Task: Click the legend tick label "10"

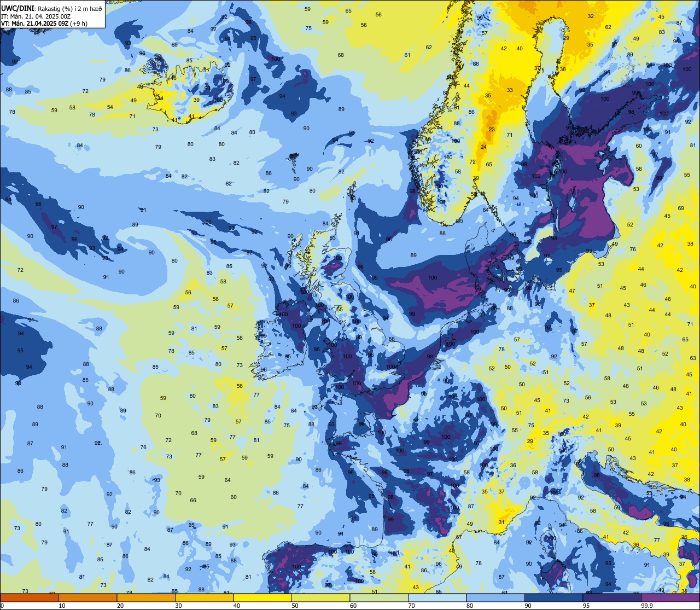Action: click(62, 606)
